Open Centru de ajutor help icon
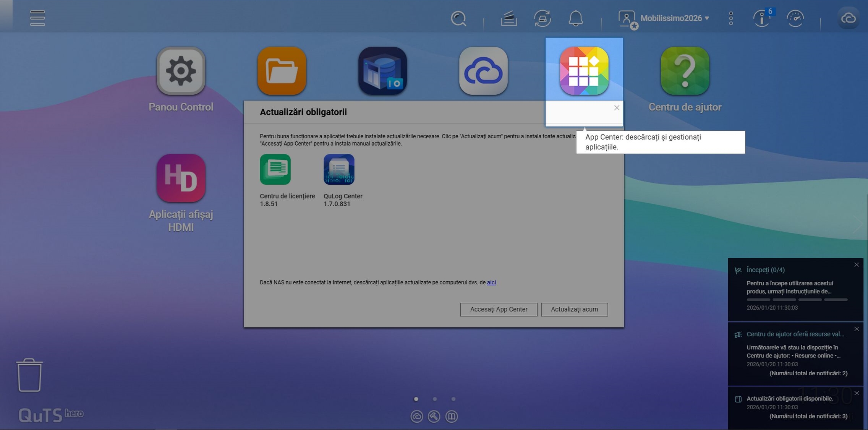 pos(685,71)
